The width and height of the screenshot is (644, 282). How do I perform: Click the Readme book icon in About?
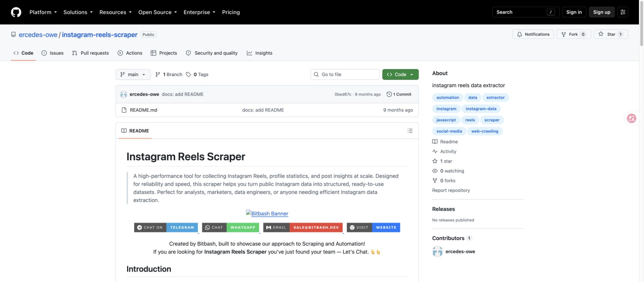435,141
